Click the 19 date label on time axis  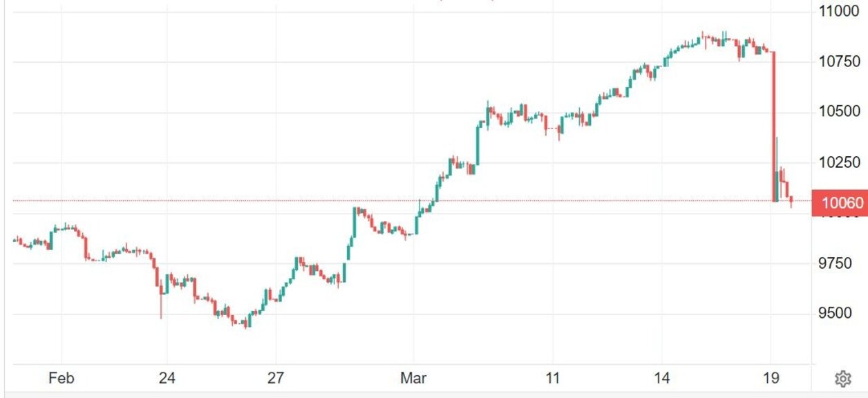(x=771, y=378)
